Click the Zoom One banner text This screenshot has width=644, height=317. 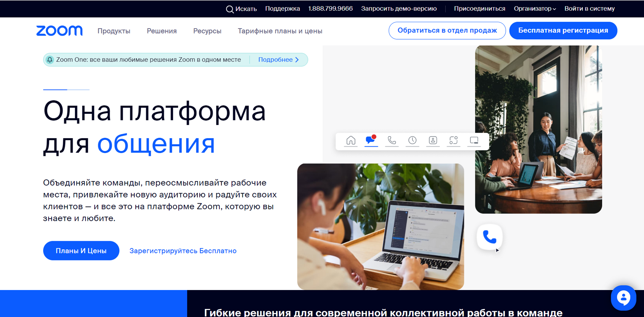click(148, 60)
